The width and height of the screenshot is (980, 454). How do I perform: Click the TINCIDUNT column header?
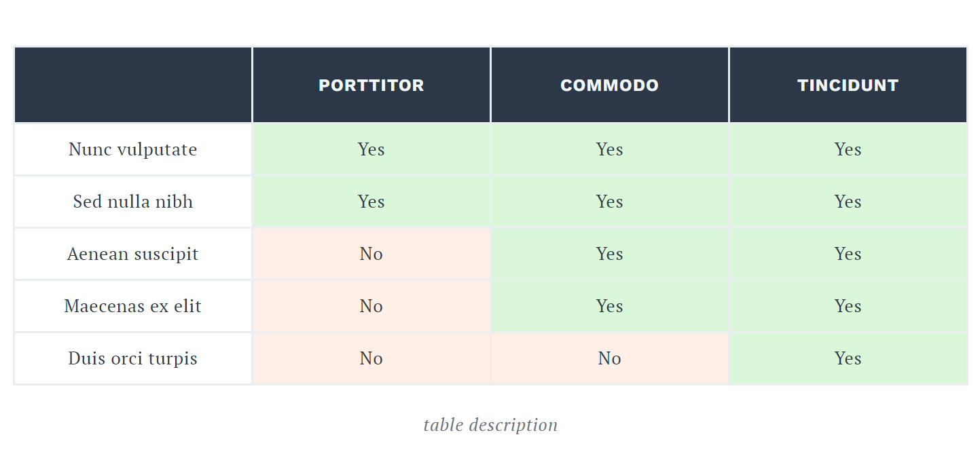[848, 86]
